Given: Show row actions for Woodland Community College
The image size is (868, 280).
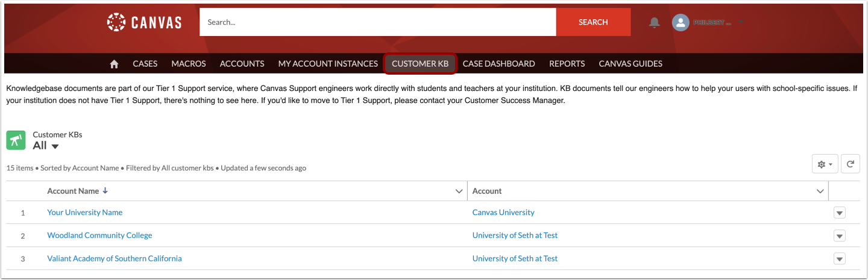Looking at the screenshot, I should [839, 235].
